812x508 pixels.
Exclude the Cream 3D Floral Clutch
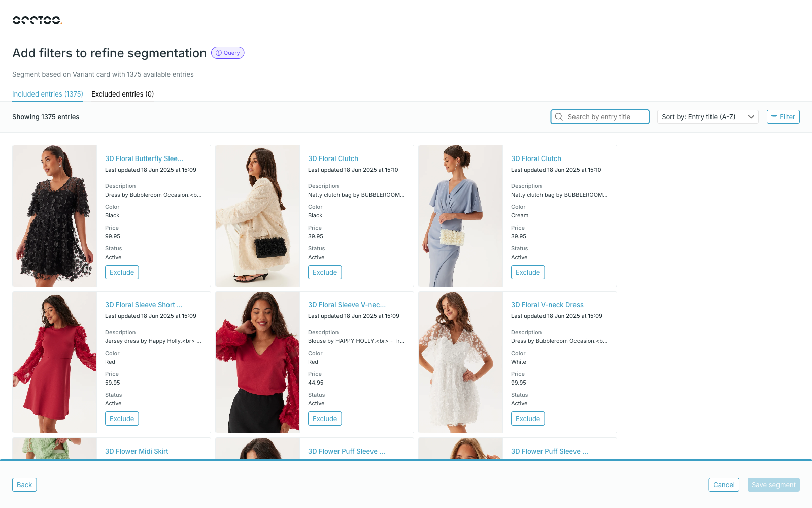coord(528,272)
